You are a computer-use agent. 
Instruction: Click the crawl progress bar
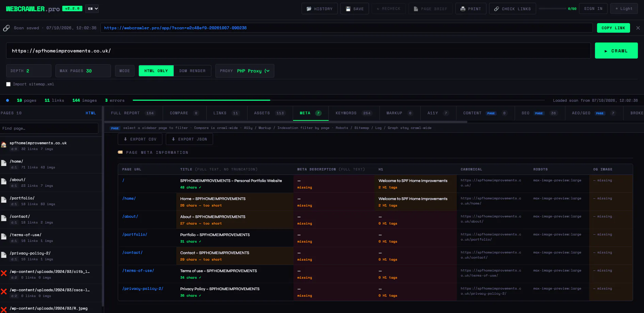[339, 100]
